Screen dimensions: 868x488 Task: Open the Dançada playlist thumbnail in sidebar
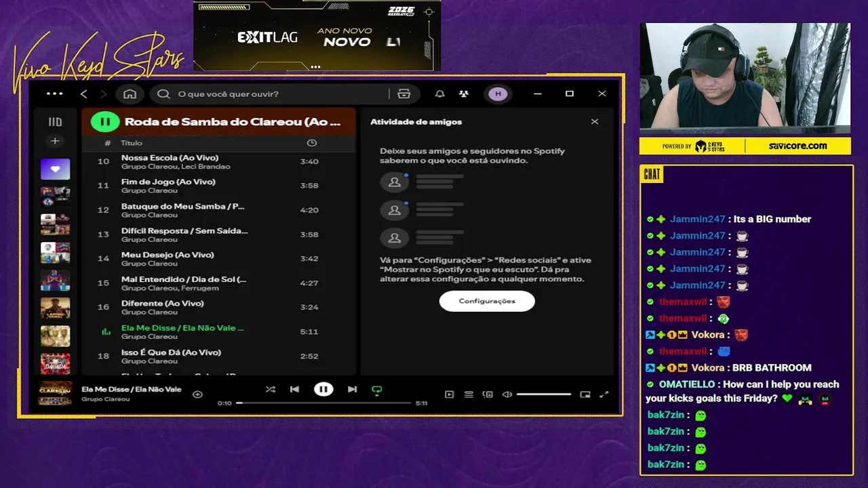click(x=55, y=363)
